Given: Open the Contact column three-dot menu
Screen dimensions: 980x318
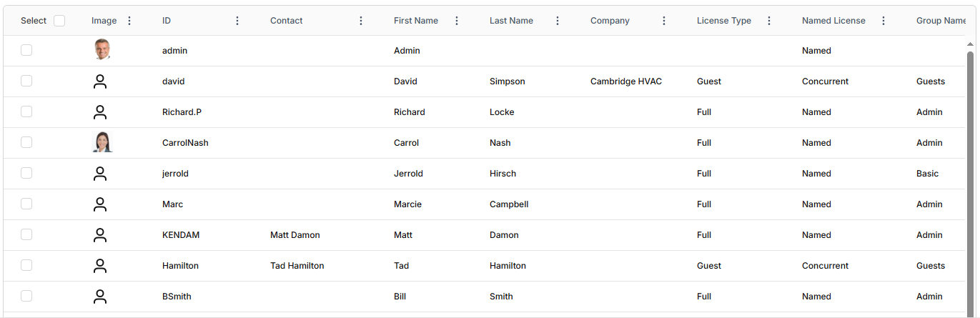Looking at the screenshot, I should click(361, 21).
